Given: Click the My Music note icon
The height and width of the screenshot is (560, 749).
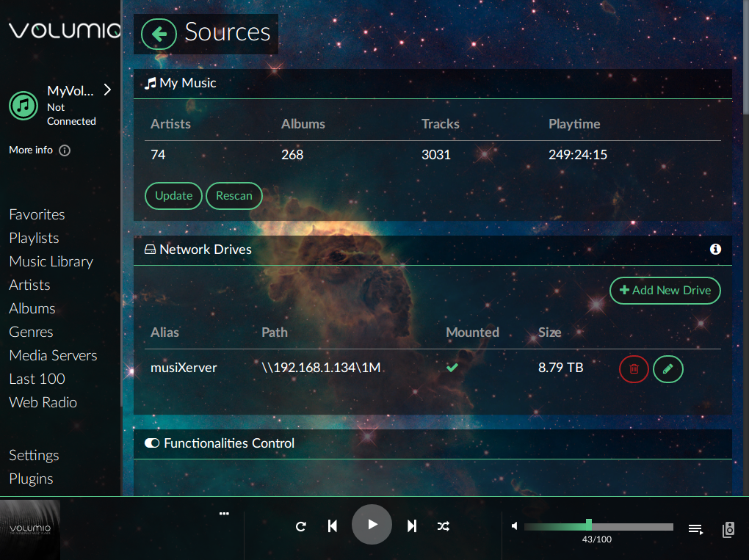Looking at the screenshot, I should click(151, 84).
